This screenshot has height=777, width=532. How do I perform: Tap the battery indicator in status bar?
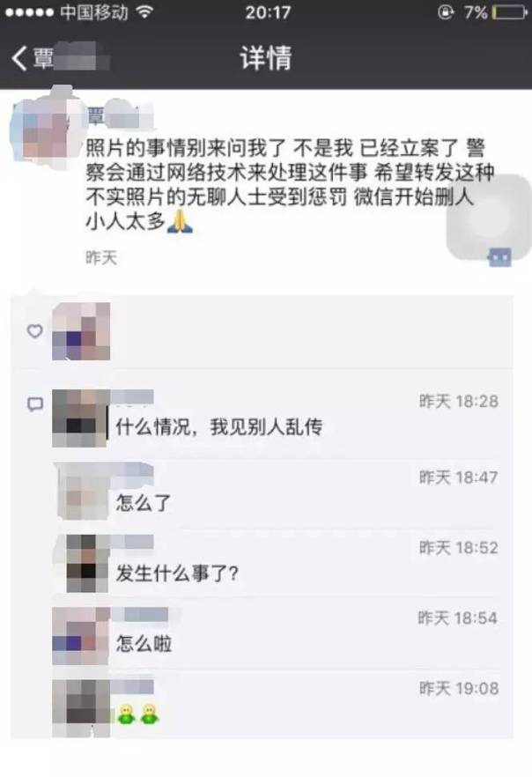pyautogui.click(x=510, y=12)
